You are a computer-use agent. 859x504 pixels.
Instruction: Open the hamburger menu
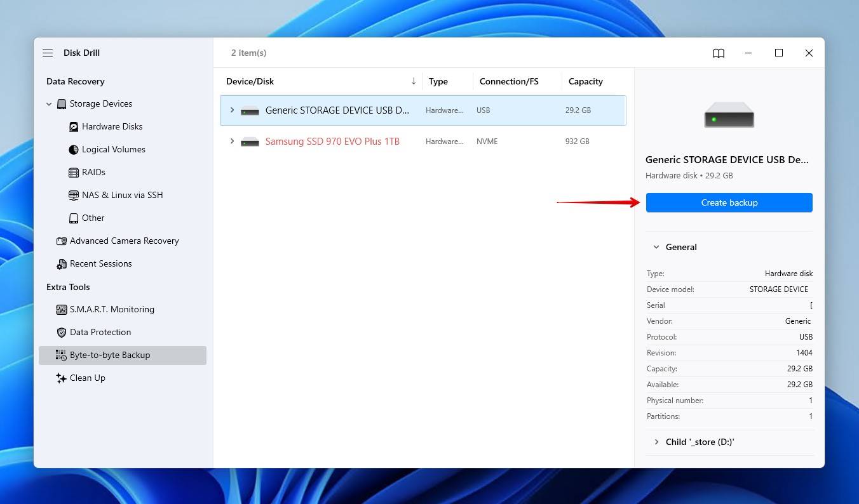coord(48,53)
